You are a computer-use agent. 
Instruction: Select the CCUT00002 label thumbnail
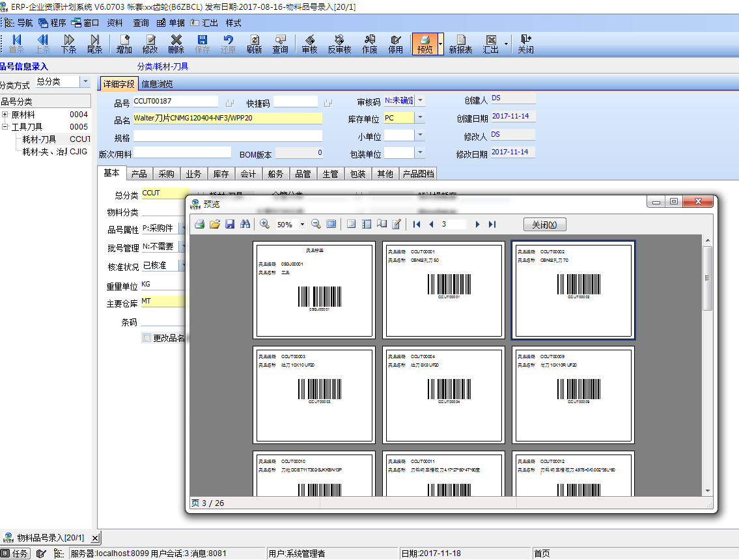click(x=573, y=290)
